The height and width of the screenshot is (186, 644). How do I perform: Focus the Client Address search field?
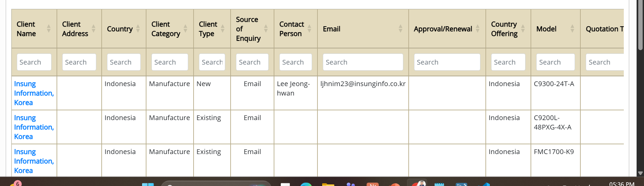[x=79, y=62]
